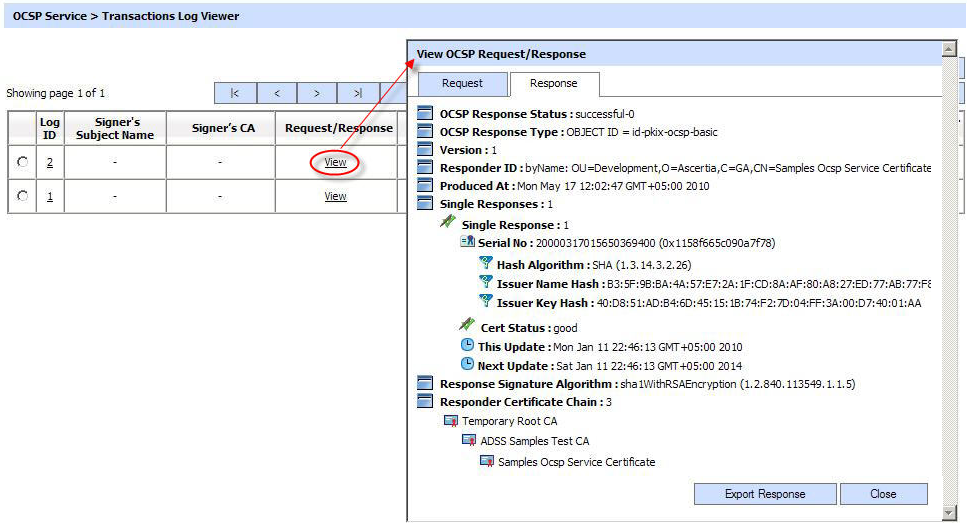Click the Hash Algorithm funnel icon
Screen dimensions: 967x526
486,264
